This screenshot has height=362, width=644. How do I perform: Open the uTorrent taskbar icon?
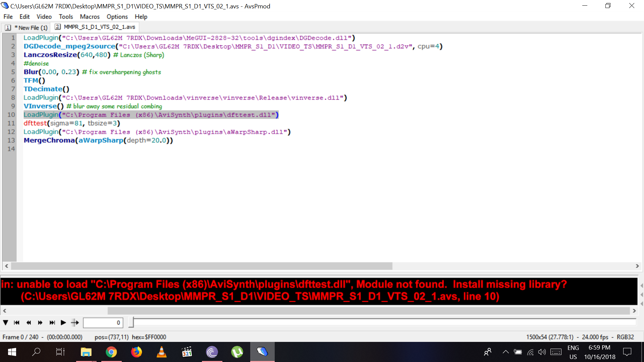click(237, 352)
